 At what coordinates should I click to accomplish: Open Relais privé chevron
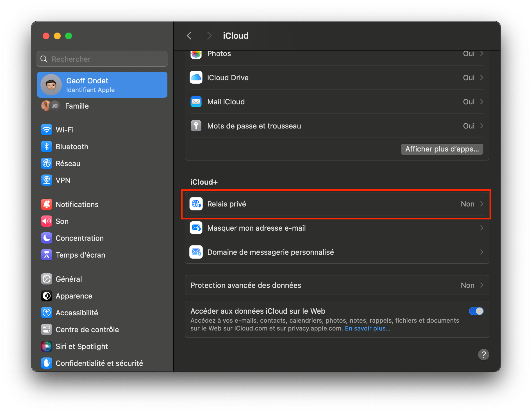482,204
